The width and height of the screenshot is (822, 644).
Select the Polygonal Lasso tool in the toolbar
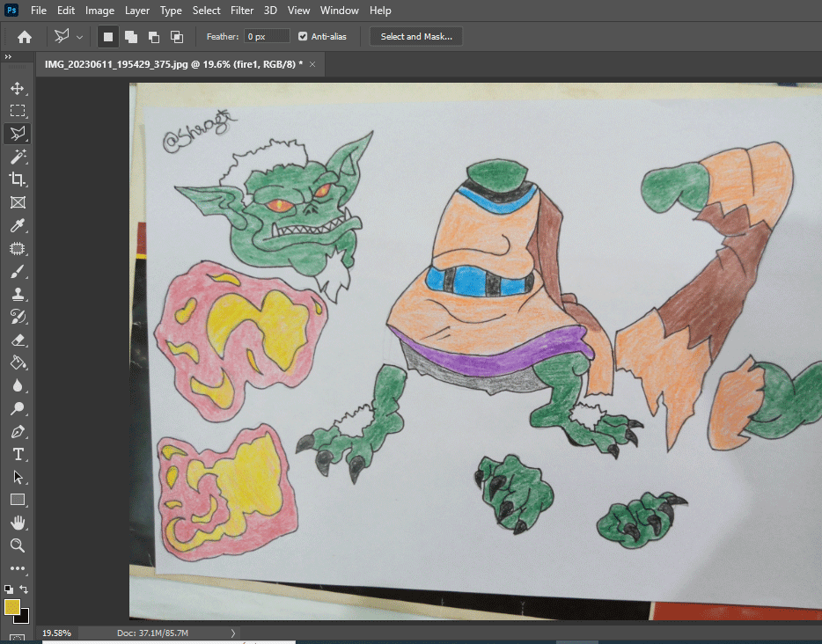[x=18, y=134]
